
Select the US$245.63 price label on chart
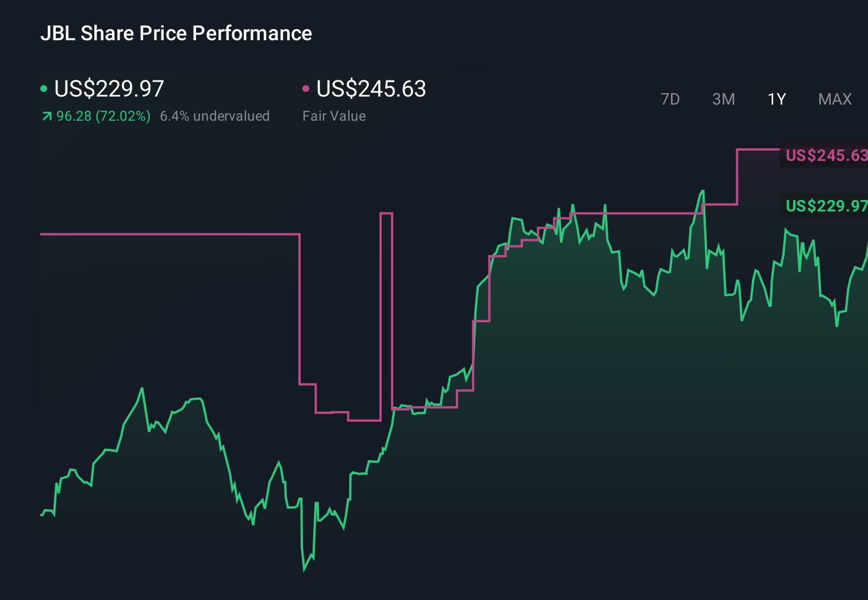(826, 155)
